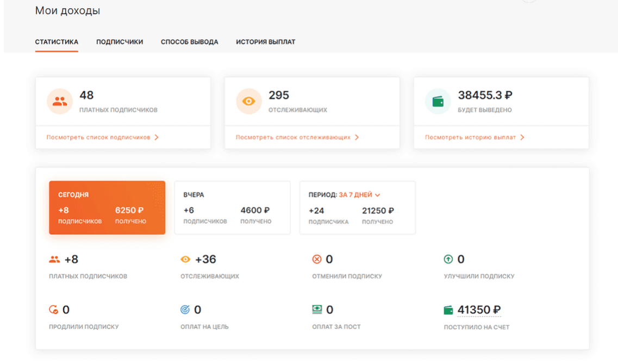Click the Отменили подписку label
Image resolution: width=618 pixels, height=364 pixels.
click(347, 276)
